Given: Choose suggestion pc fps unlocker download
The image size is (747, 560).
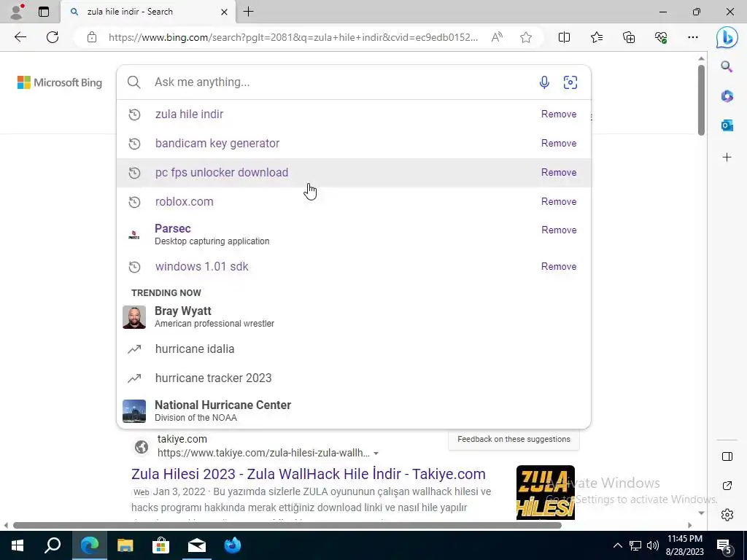Looking at the screenshot, I should pos(354,172).
